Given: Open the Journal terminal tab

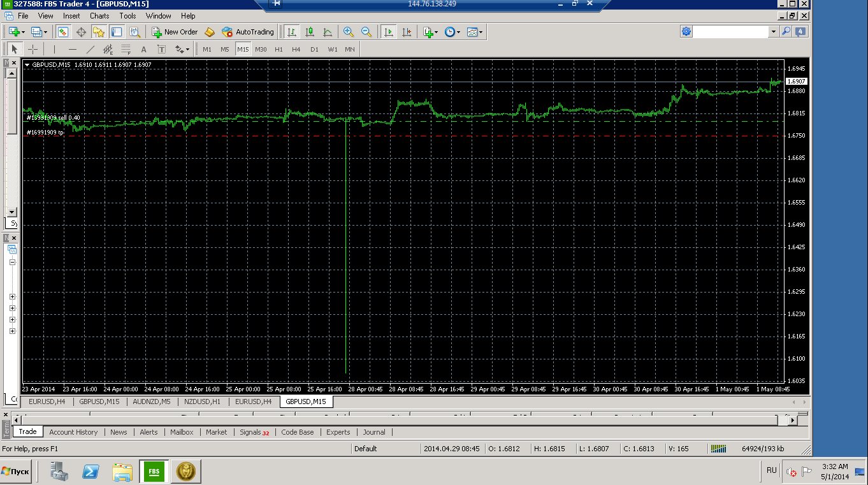Looking at the screenshot, I should 374,432.
